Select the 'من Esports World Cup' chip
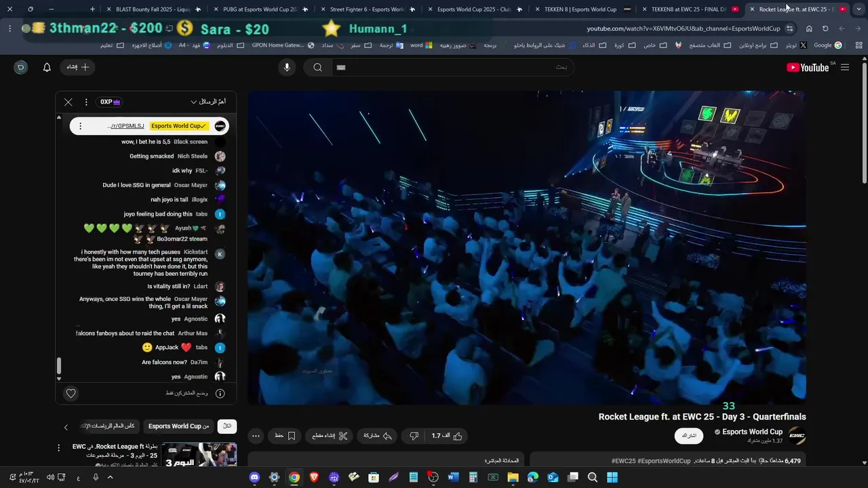 click(179, 426)
